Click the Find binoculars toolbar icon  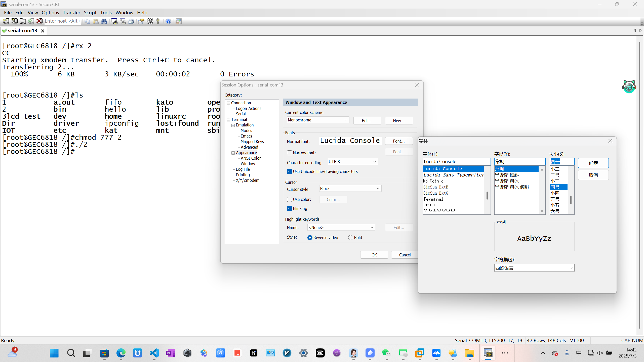click(x=104, y=21)
